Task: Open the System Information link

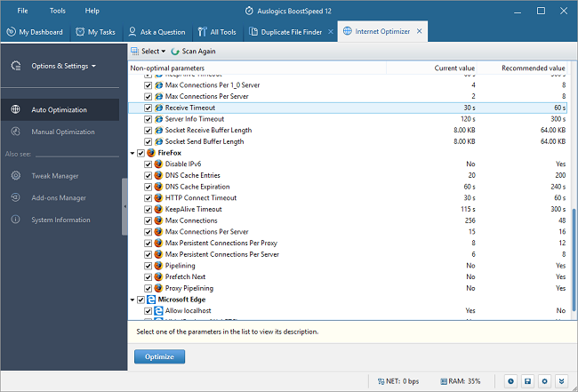Action: (x=60, y=220)
